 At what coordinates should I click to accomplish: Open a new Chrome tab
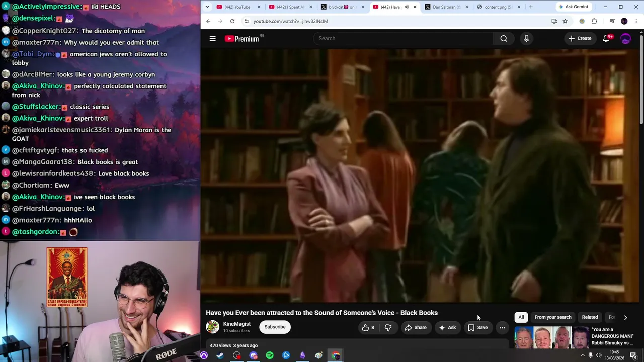[531, 7]
